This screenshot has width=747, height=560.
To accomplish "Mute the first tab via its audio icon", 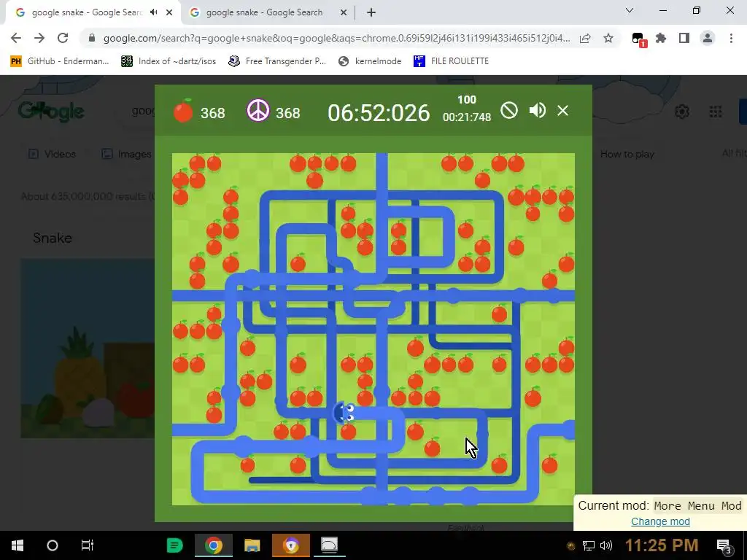I will click(x=153, y=12).
